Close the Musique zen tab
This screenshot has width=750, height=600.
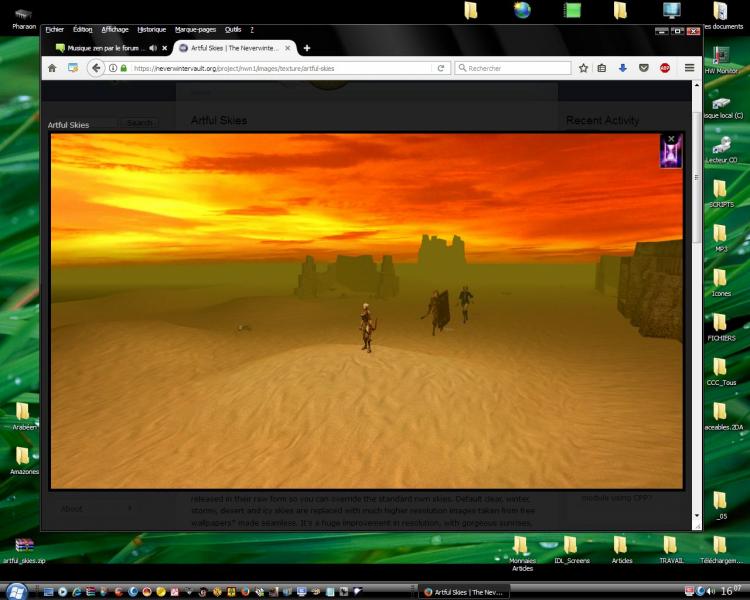pos(165,48)
